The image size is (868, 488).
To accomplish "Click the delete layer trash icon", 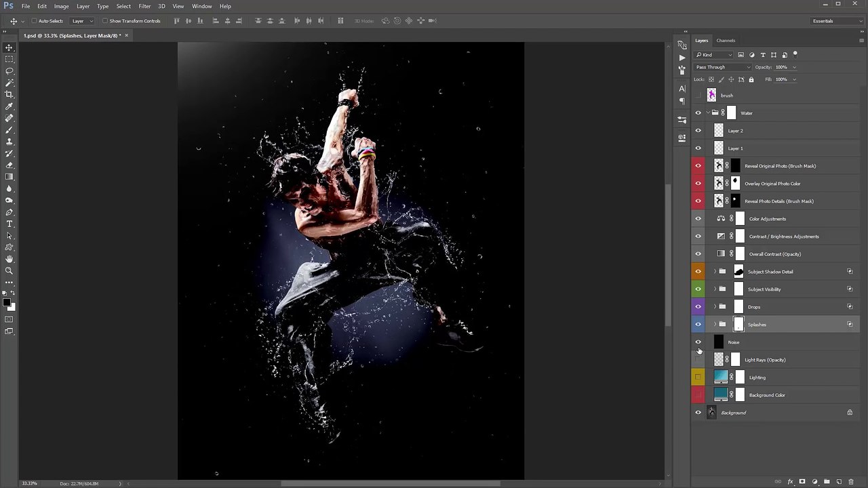I will pyautogui.click(x=851, y=481).
